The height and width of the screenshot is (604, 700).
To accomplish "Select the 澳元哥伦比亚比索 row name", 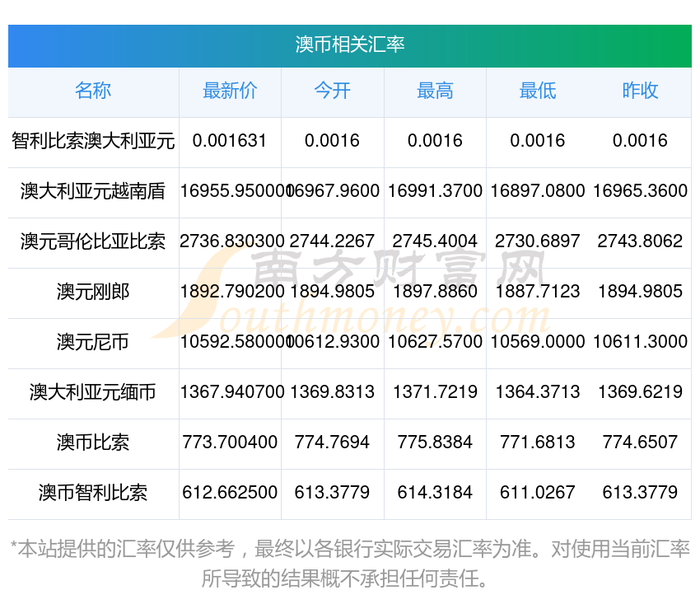I will coord(93,241).
